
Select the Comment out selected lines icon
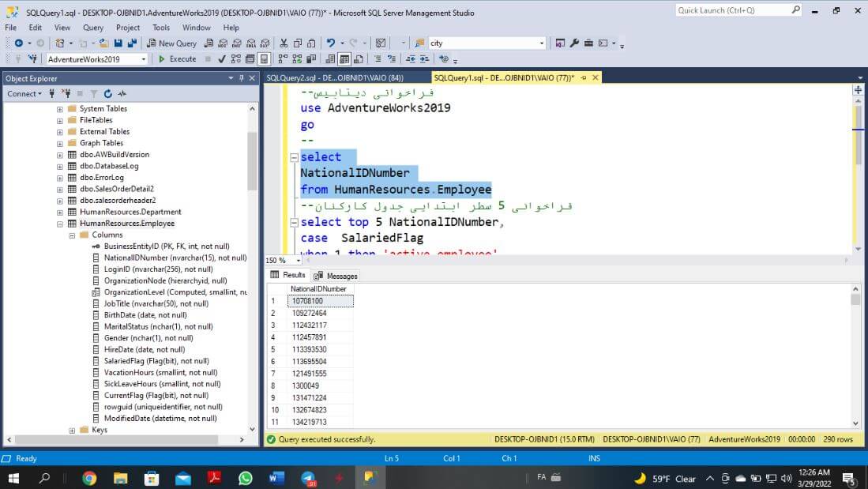pos(411,58)
